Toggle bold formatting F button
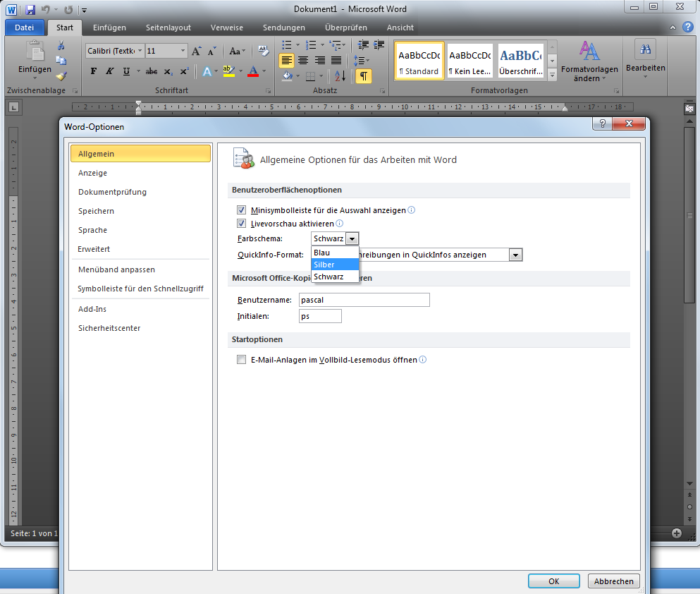Image resolution: width=700 pixels, height=594 pixels. pos(93,71)
